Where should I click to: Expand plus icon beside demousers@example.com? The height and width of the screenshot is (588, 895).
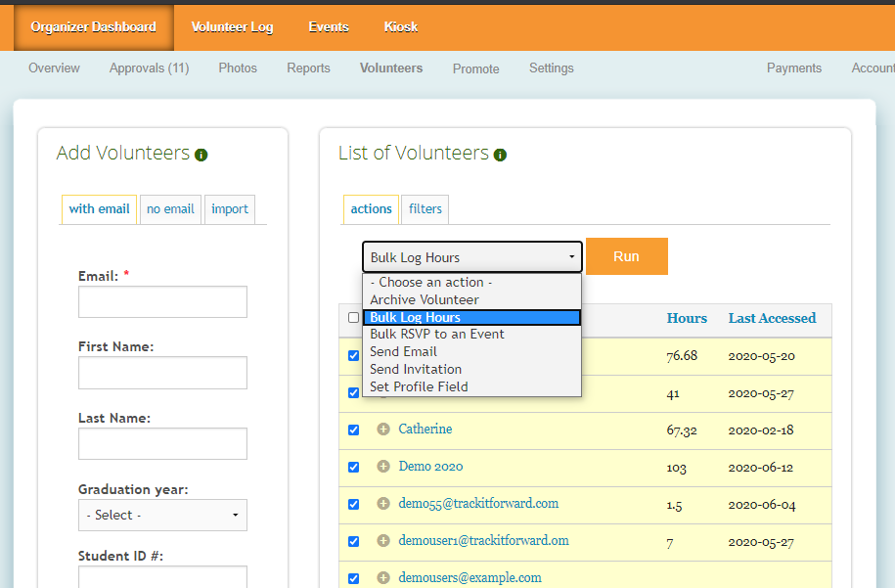coord(382,578)
